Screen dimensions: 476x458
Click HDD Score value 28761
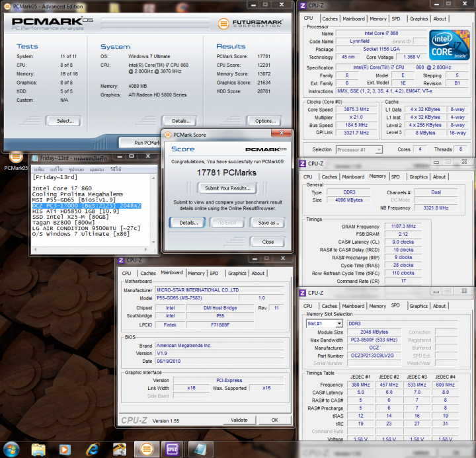264,91
